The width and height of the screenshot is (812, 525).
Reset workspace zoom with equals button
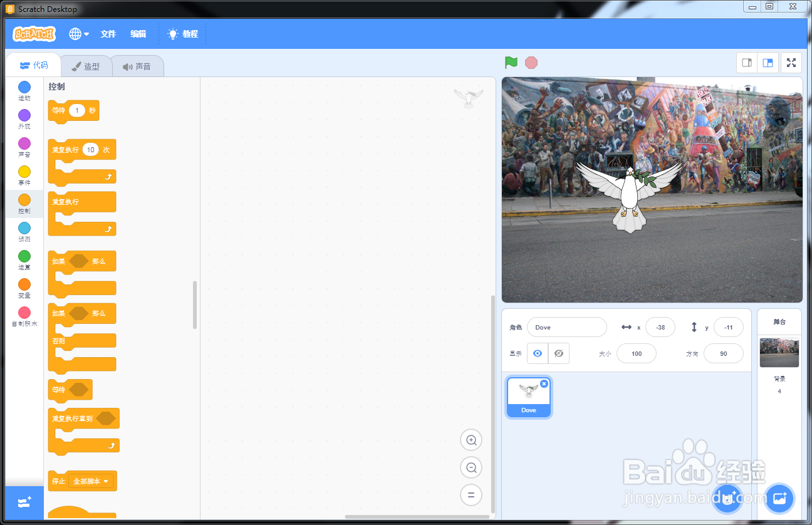point(471,495)
